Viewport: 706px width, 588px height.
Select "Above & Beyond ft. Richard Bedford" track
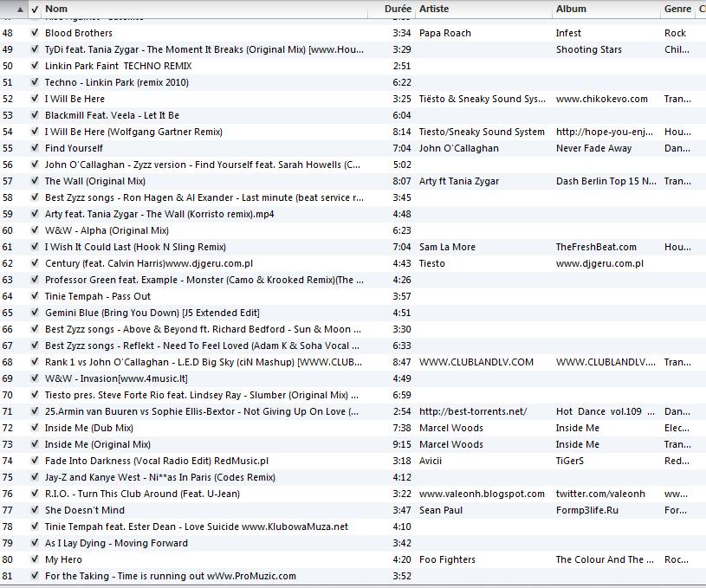tap(203, 329)
